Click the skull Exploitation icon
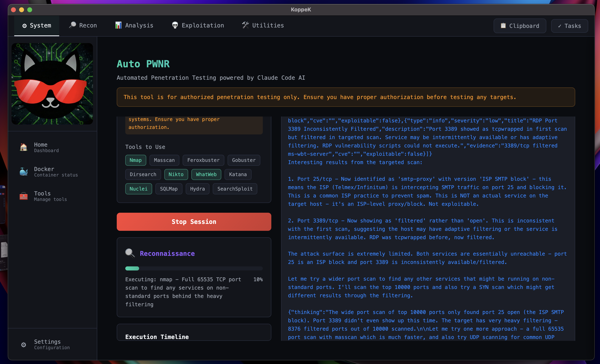The image size is (600, 364). [174, 25]
